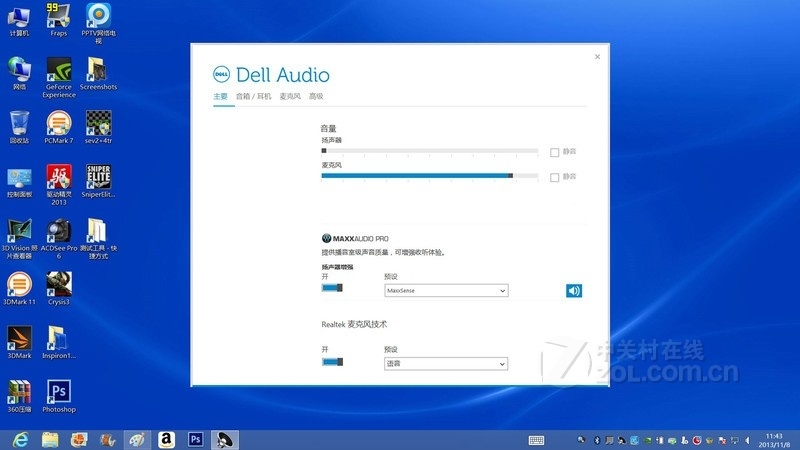The image size is (800, 450).
Task: Expand the MaxxSense preset dropdown
Action: coord(446,290)
